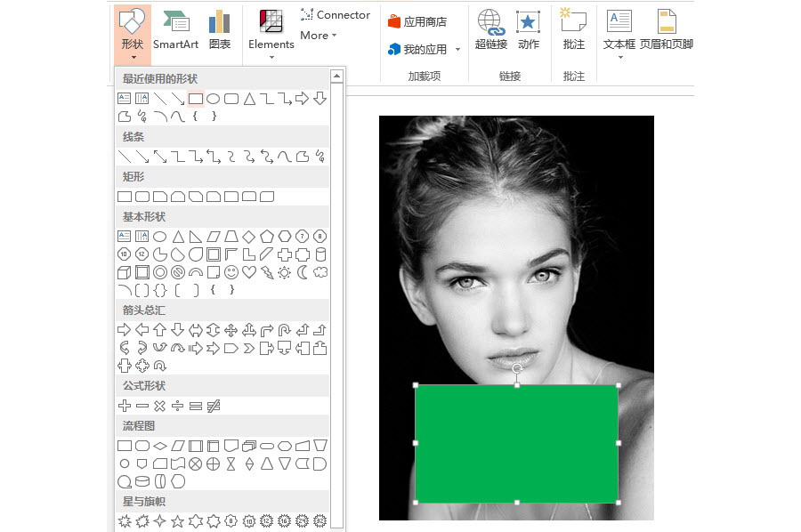Click the 我的应用 button
The image size is (801, 532).
pos(417,49)
